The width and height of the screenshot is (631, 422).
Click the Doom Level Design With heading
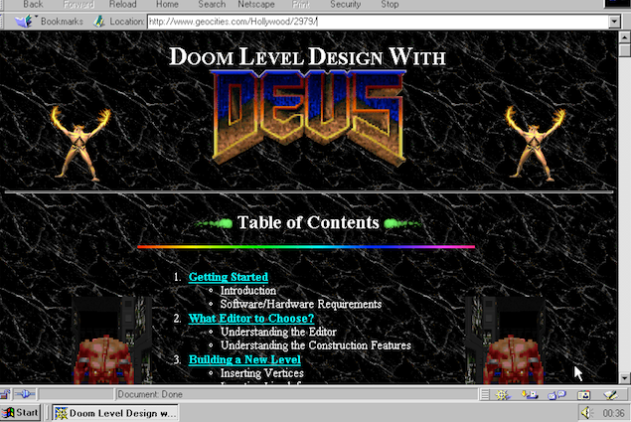click(x=307, y=57)
